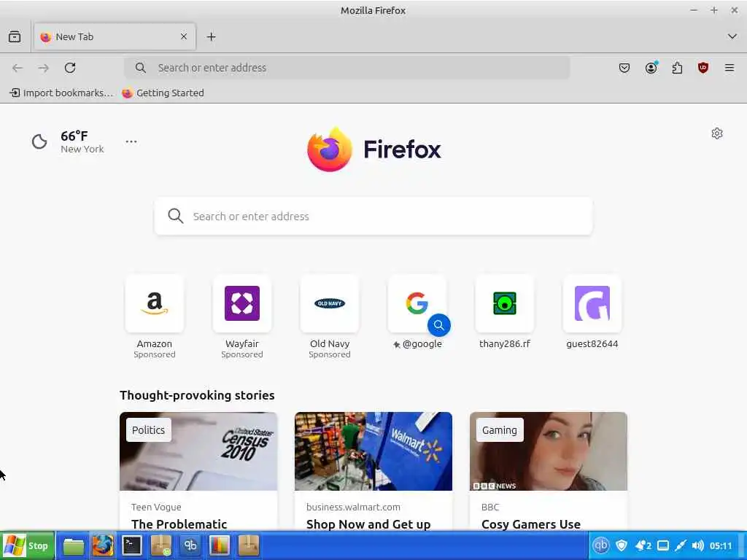Open the Census 2010 story image
Image resolution: width=747 pixels, height=560 pixels.
(198, 451)
